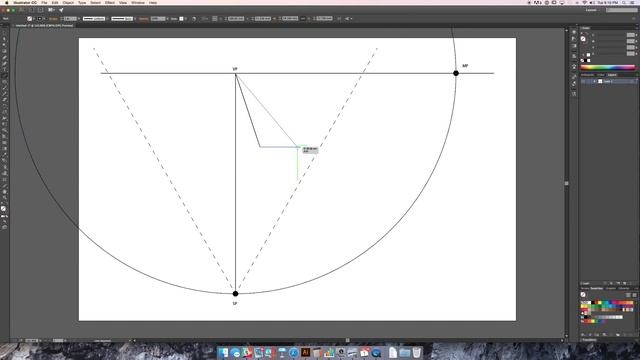Click the Opacity label in the control bar

click(x=144, y=18)
